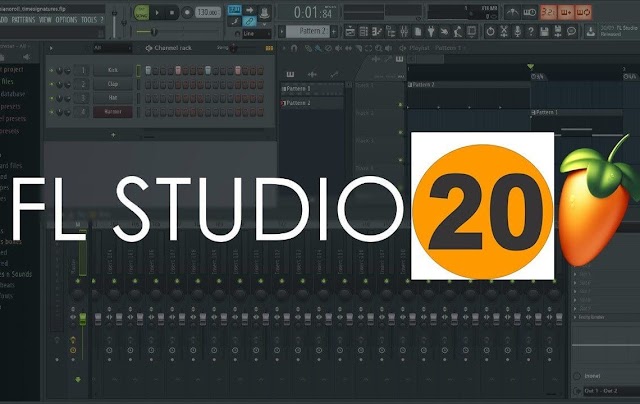Click the circular-arrow icon in the toolbar
This screenshot has height=404, width=640.
[x=491, y=31]
